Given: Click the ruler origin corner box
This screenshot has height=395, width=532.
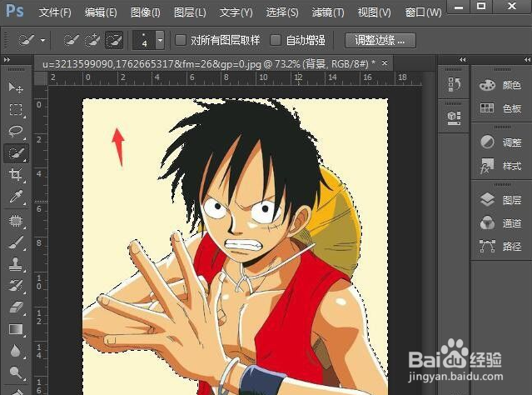Looking at the screenshot, I should [41, 78].
